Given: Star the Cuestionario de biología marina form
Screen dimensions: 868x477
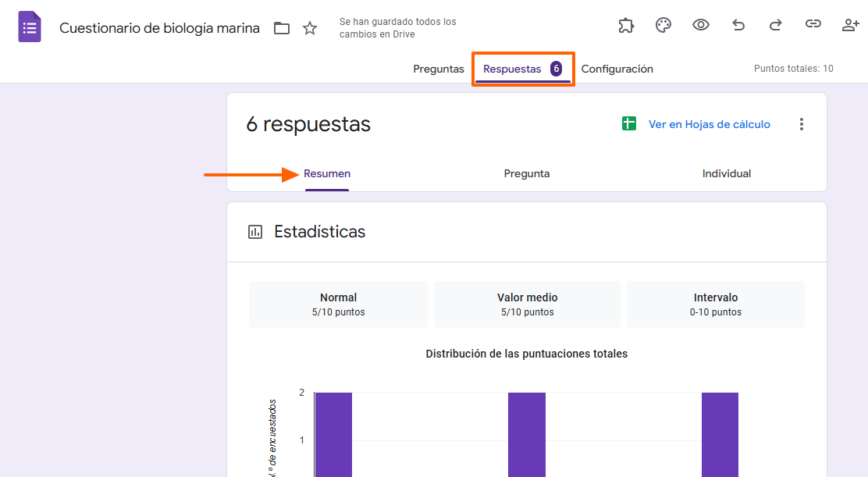Looking at the screenshot, I should (309, 27).
